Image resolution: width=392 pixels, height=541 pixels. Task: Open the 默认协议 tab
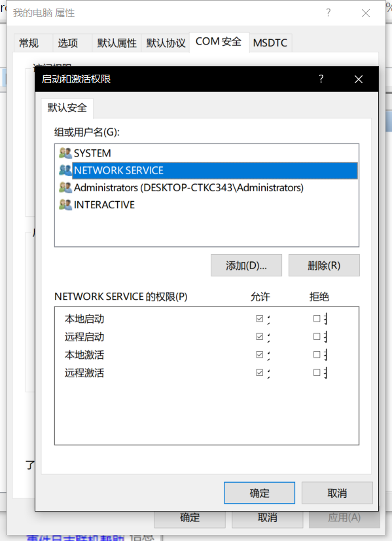pos(166,43)
